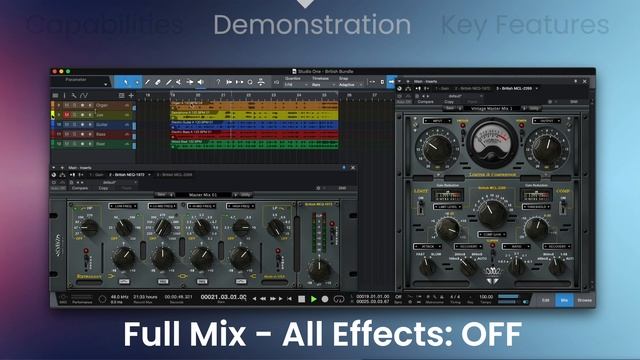Viewport: 640px width, 360px height.
Task: Select 1 - Gain tab in compressor window
Action: (x=442, y=88)
